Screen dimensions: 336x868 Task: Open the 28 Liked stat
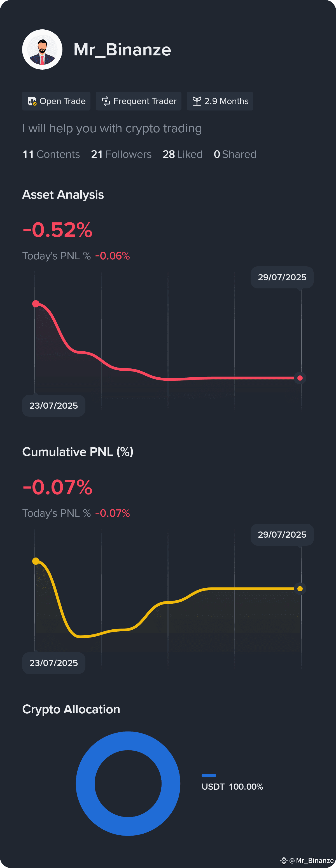183,154
